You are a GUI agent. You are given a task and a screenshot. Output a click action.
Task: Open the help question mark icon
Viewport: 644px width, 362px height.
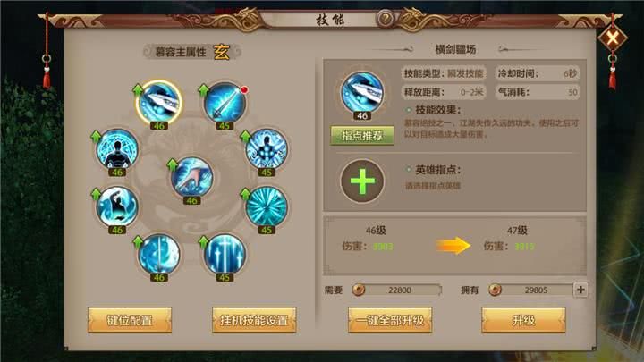point(386,19)
